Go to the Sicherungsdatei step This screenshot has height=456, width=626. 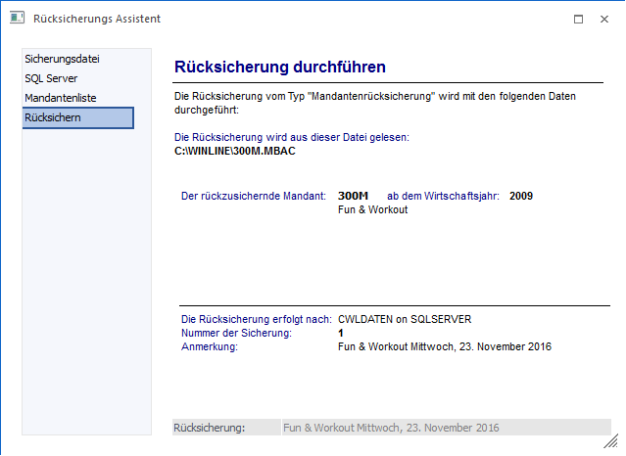click(x=62, y=59)
